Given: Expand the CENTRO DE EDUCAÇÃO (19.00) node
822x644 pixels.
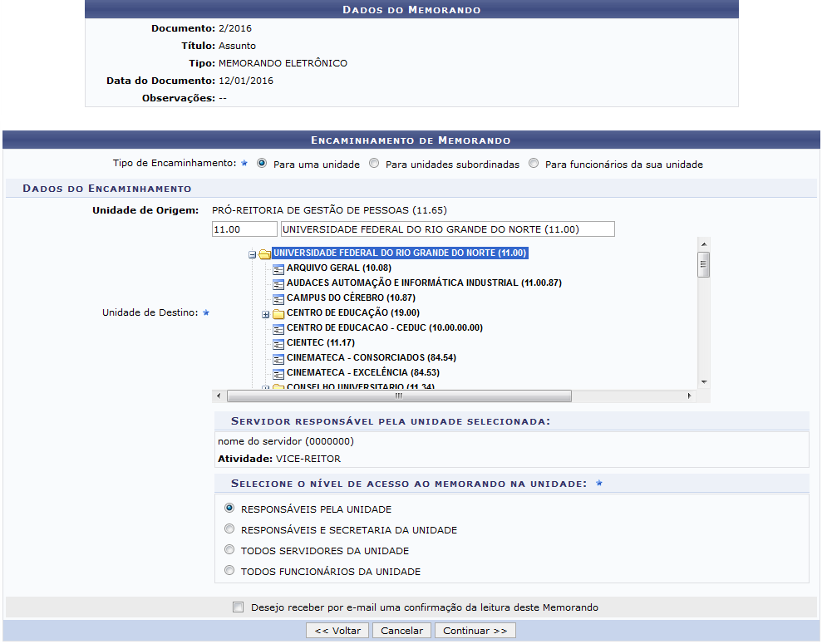Looking at the screenshot, I should click(x=266, y=314).
